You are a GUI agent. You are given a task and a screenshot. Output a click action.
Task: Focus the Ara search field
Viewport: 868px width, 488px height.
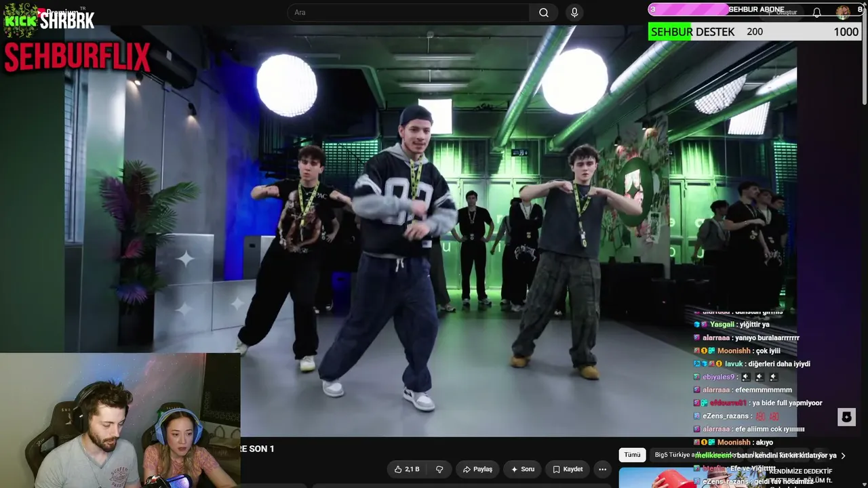click(x=409, y=12)
